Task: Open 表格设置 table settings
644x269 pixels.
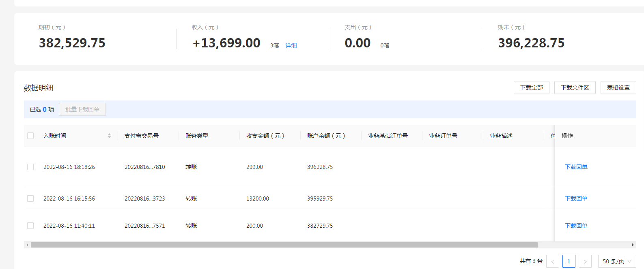Action: click(x=618, y=88)
